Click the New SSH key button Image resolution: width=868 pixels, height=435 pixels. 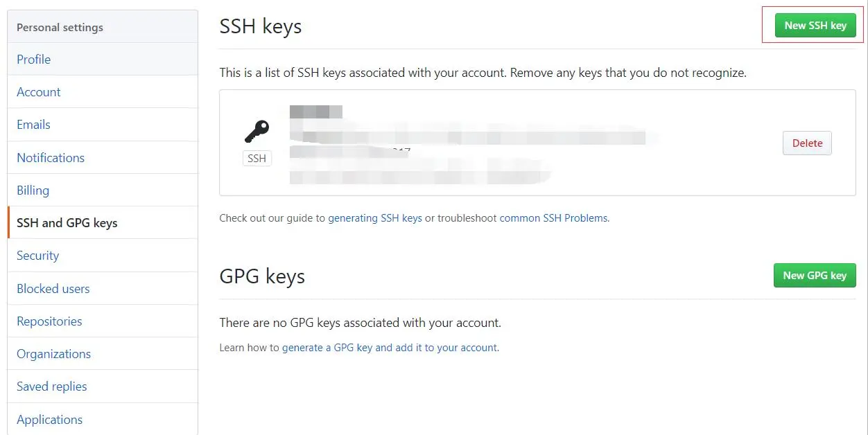click(x=815, y=26)
